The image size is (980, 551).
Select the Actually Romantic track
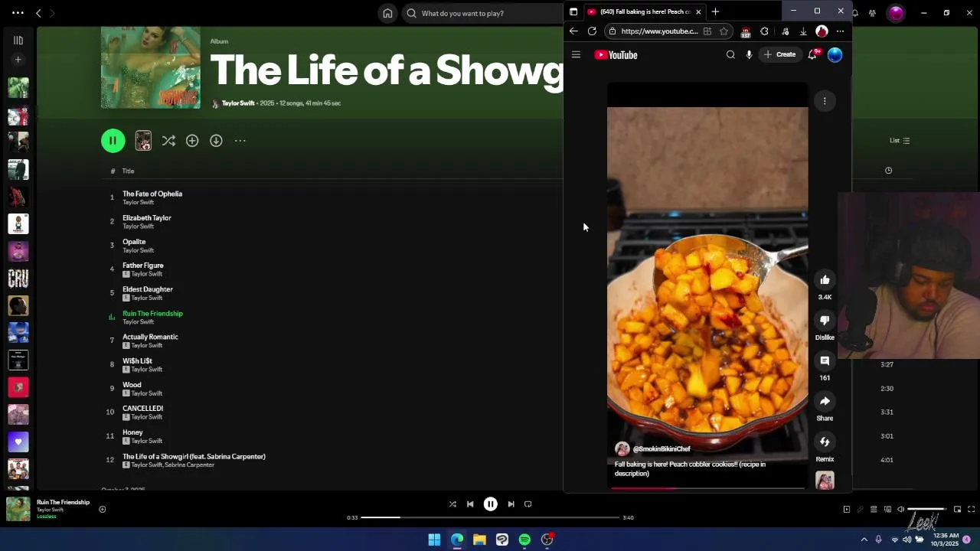point(150,337)
